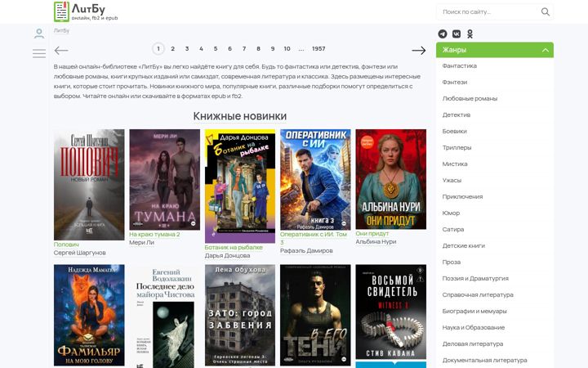
Task: Open the Мистика genre
Action: [455, 164]
